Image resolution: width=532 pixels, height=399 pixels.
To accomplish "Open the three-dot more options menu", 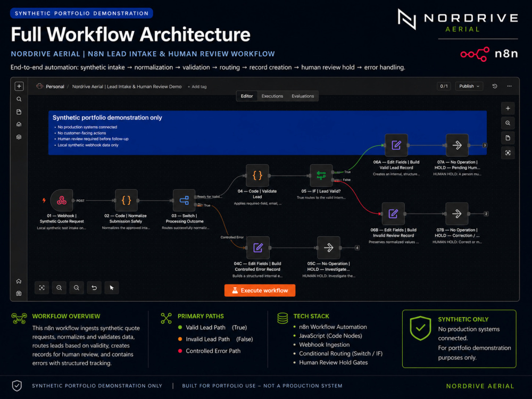I will pos(509,86).
